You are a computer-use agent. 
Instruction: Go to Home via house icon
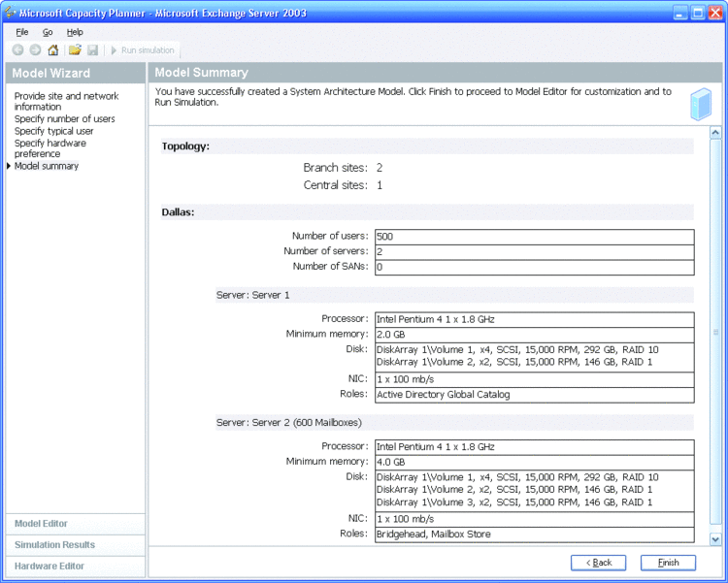[53, 50]
